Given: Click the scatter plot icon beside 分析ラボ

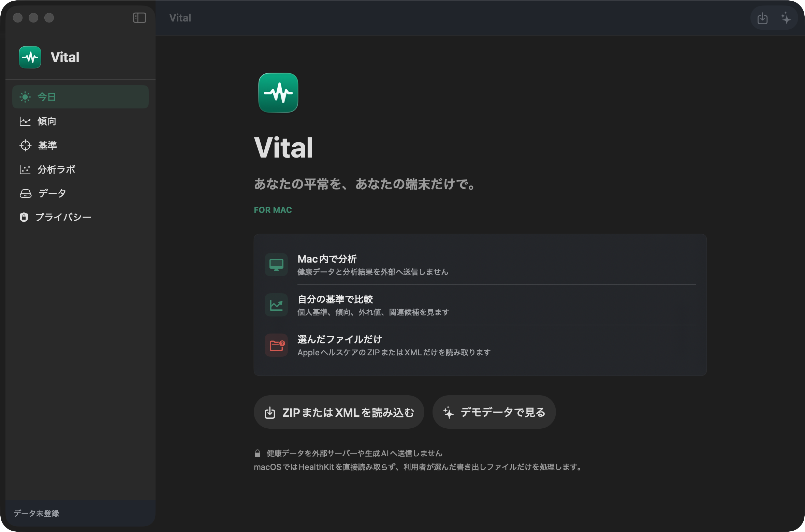Looking at the screenshot, I should click(x=25, y=169).
